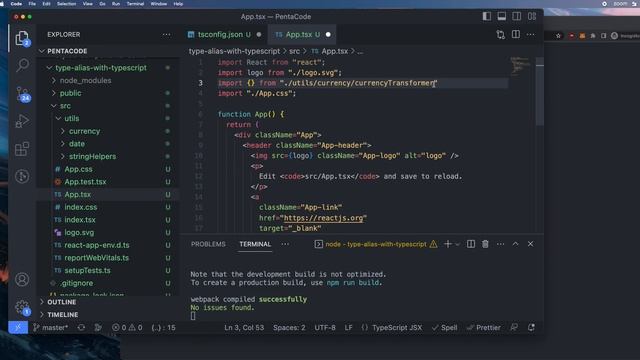Click the terminal warning triangle icon

pyautogui.click(x=433, y=244)
